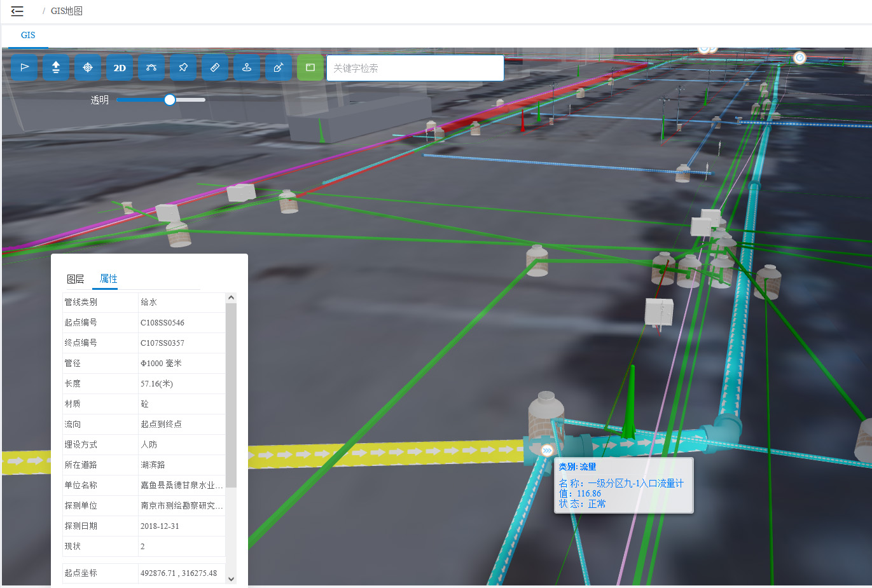Click the crosshair locate toolbar button
Viewport: 872px width, 588px height.
pos(88,67)
